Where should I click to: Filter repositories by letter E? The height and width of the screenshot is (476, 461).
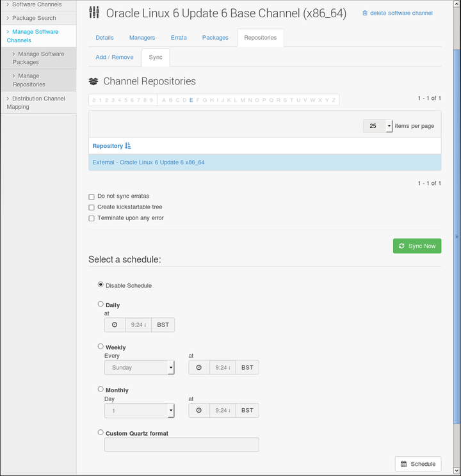click(191, 100)
